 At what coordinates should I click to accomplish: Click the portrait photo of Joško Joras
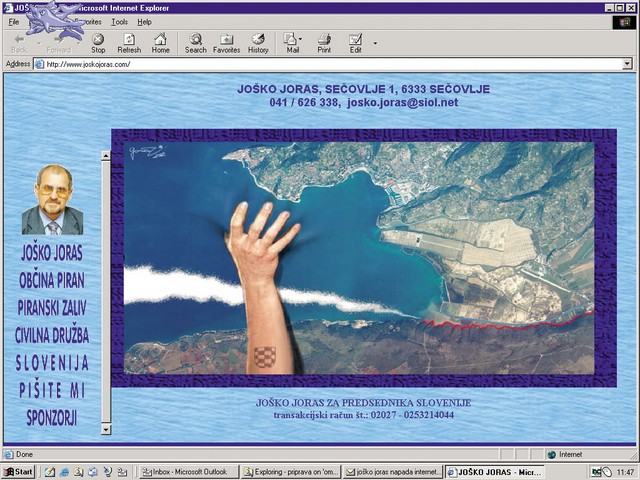click(52, 200)
